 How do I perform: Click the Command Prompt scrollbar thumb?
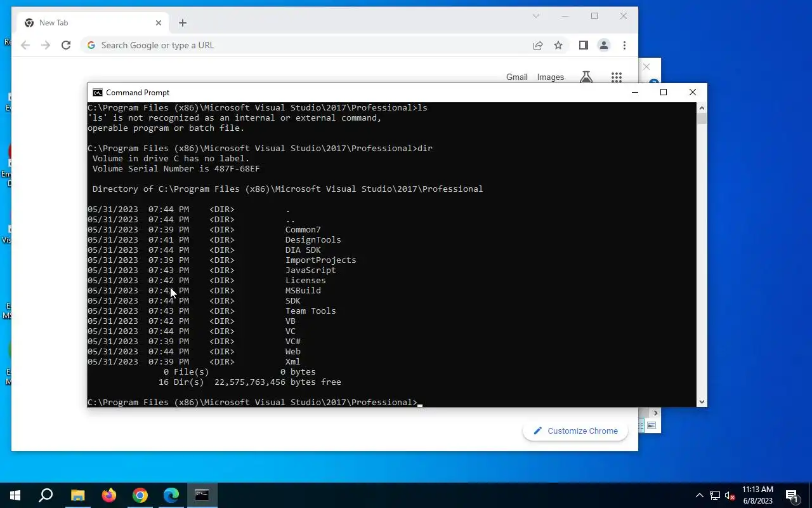pos(702,118)
